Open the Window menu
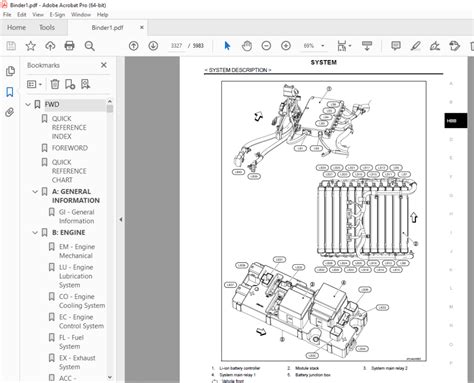474x383 pixels. pos(81,15)
